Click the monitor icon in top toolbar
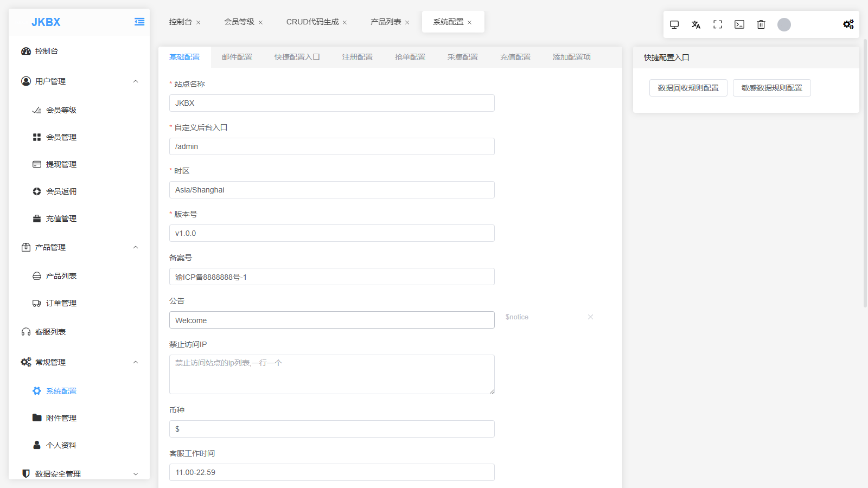 pyautogui.click(x=674, y=24)
